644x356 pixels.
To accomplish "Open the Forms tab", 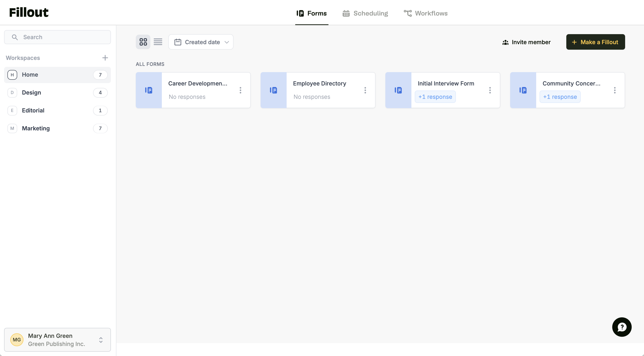I will (311, 13).
